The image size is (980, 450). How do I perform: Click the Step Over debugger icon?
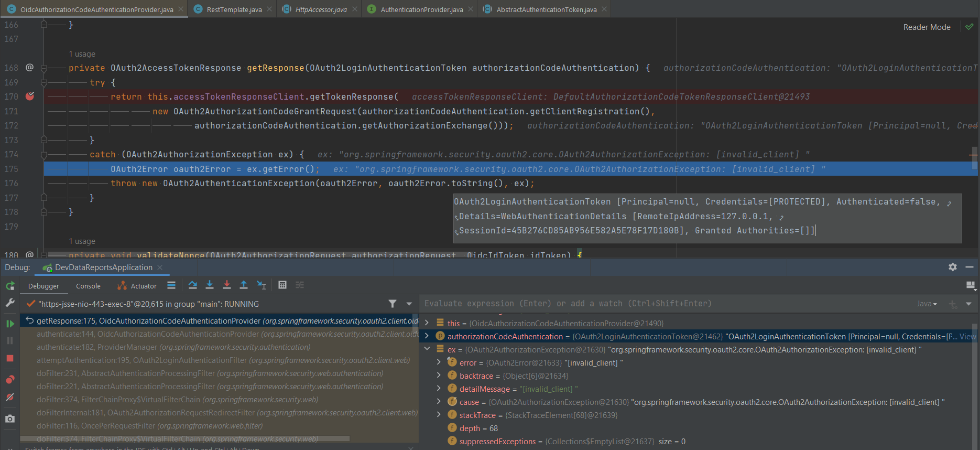click(x=193, y=285)
